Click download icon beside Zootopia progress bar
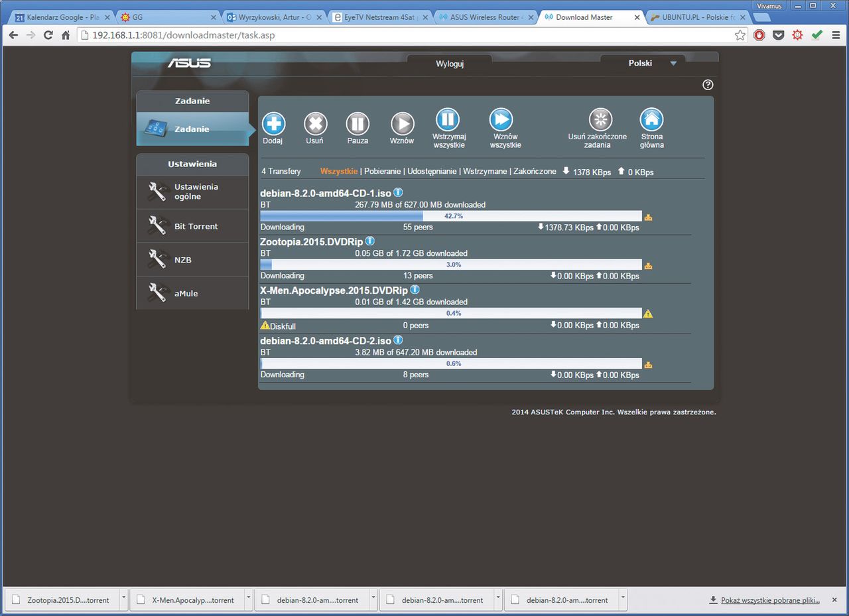The image size is (849, 616). (x=648, y=265)
